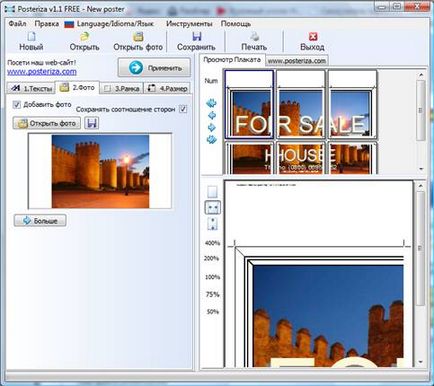Toggle the checkbox on 3.Рамка tab
434x386 pixels.
pos(107,89)
